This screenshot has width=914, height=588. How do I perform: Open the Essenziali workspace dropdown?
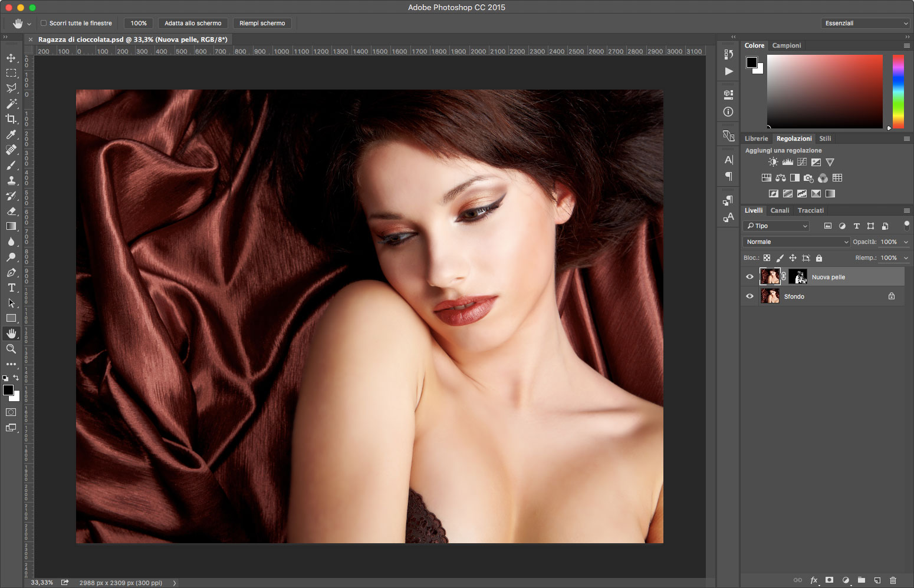(x=865, y=23)
